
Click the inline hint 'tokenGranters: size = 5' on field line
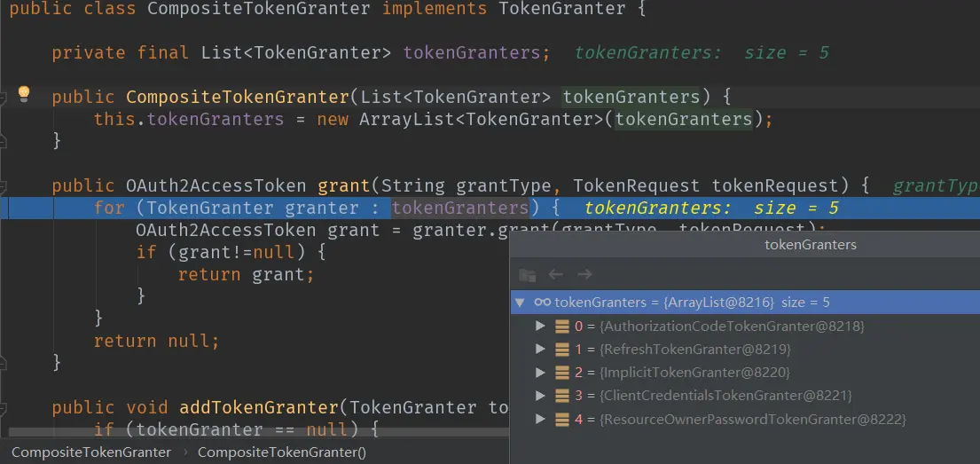(702, 53)
